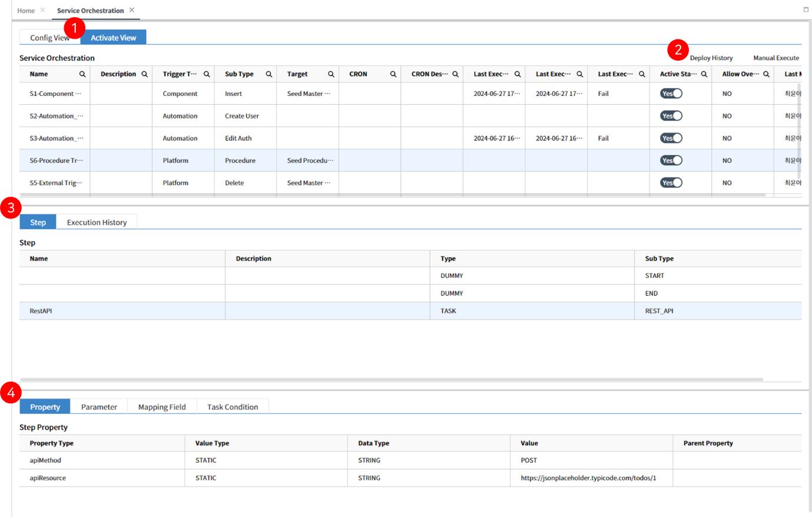Close the Service Orchestration tab
The image size is (812, 517).
132,10
